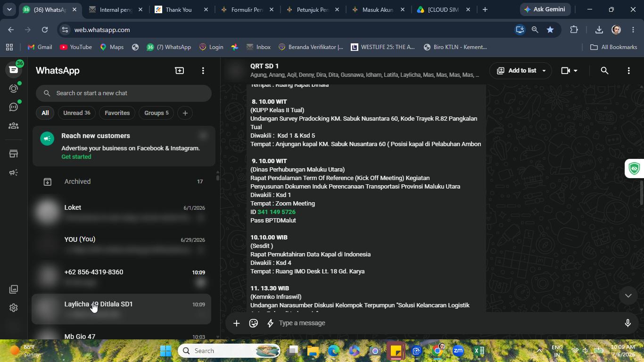Open the Communities icon in sidebar
The image size is (644, 362).
[x=14, y=126]
